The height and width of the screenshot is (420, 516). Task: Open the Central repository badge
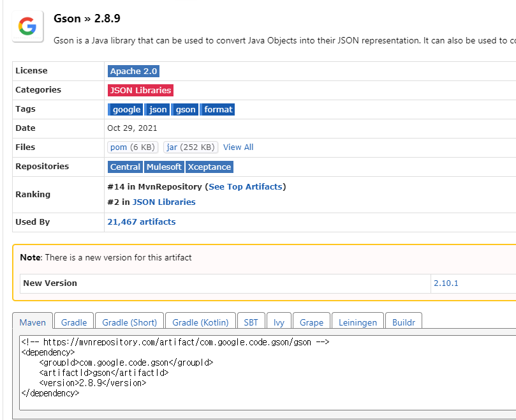coord(125,167)
